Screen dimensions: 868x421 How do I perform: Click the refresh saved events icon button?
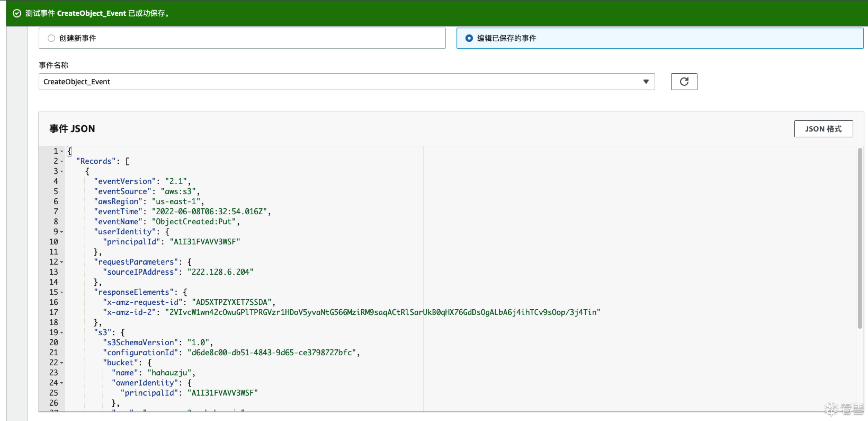pyautogui.click(x=684, y=82)
